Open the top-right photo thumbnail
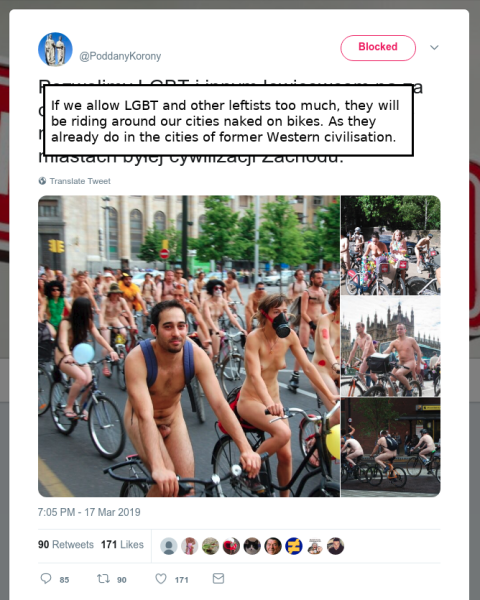The image size is (480, 600). [x=391, y=245]
